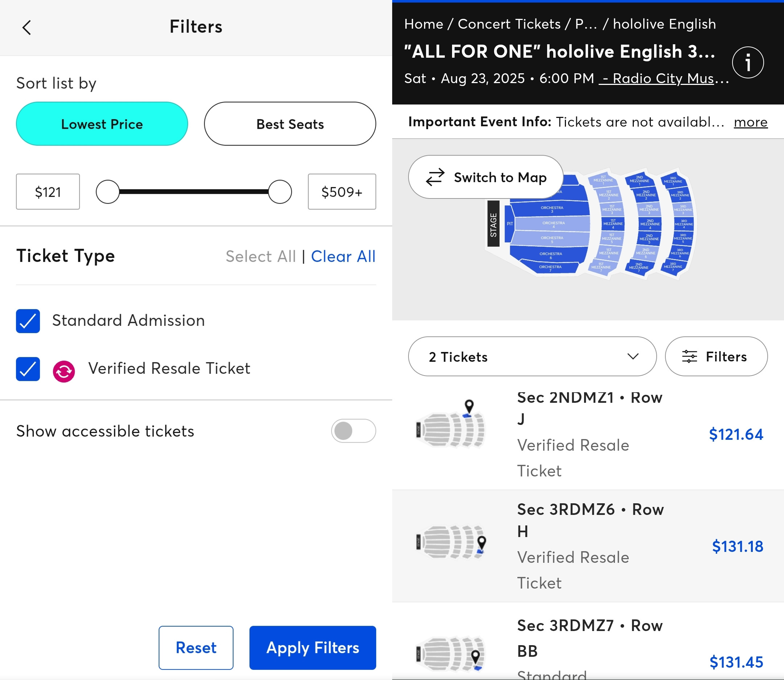784x680 pixels.
Task: Uncheck Verified Resale Ticket checkbox
Action: (x=28, y=369)
